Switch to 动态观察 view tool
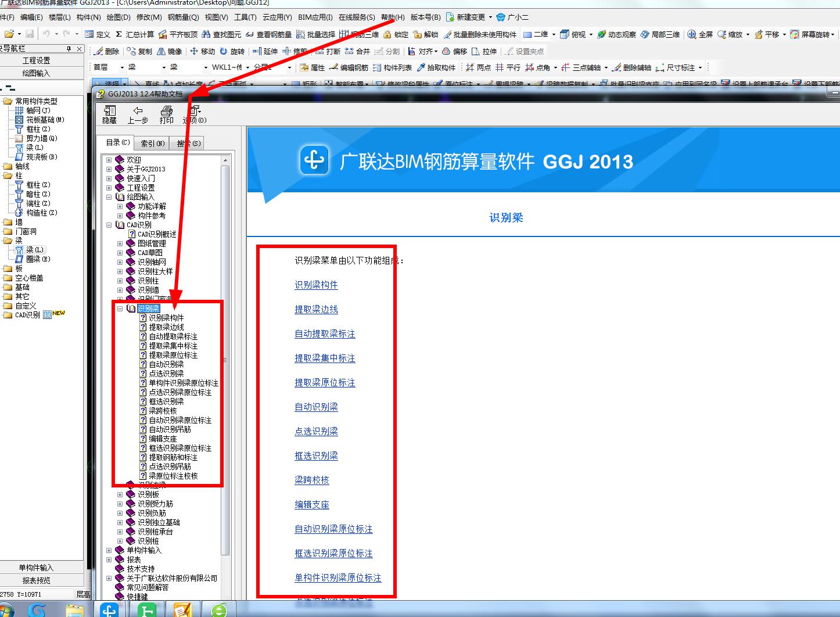The image size is (840, 617). point(616,34)
